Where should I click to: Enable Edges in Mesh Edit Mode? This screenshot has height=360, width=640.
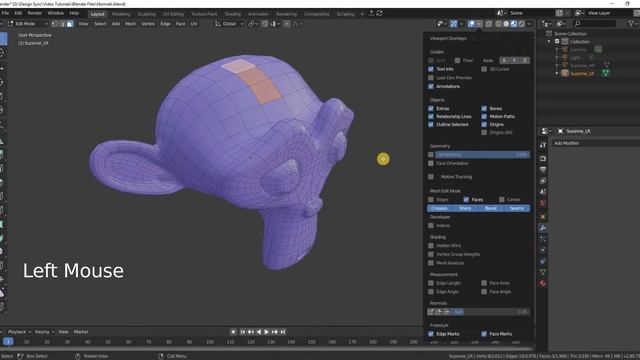(431, 200)
